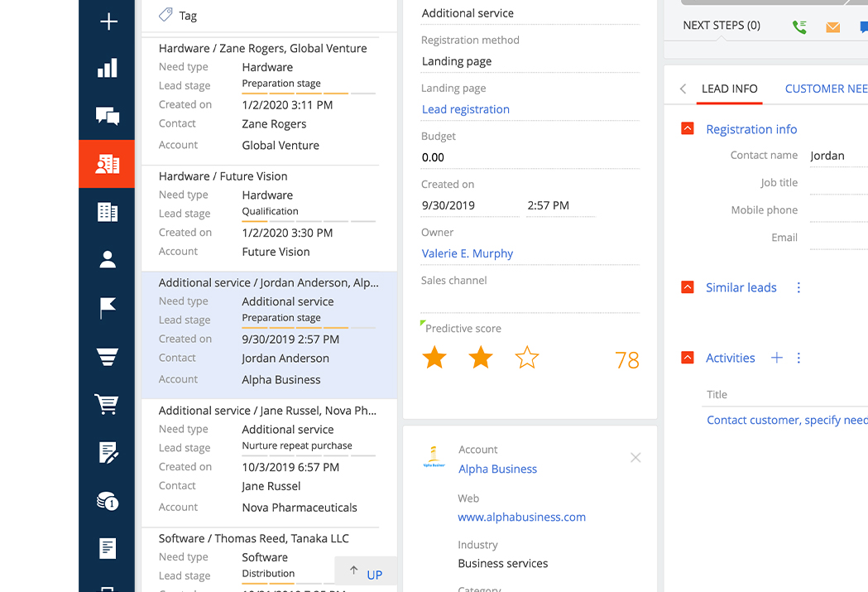Click the third empty predictive score star

[x=526, y=358]
